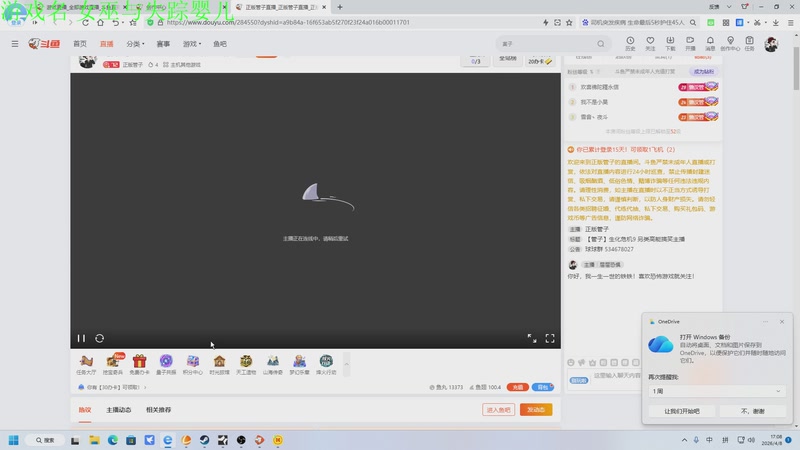Open the 任务 clipboard tasks icon

749,43
